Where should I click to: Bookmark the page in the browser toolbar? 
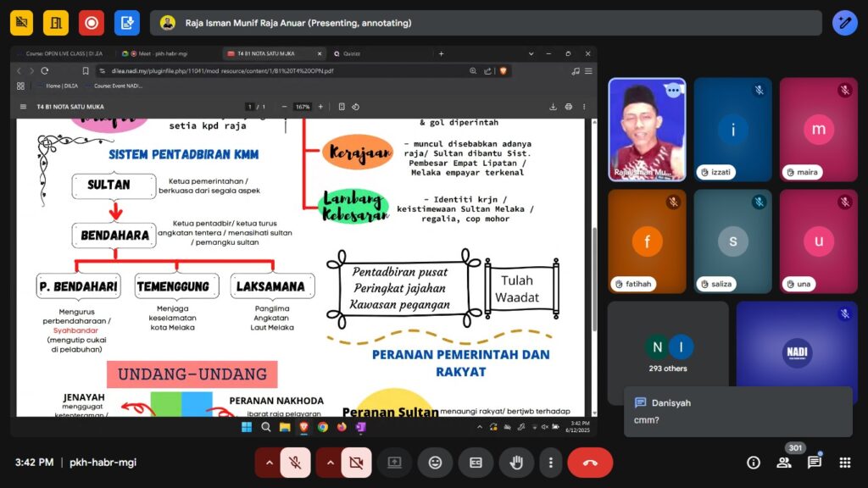(x=86, y=71)
